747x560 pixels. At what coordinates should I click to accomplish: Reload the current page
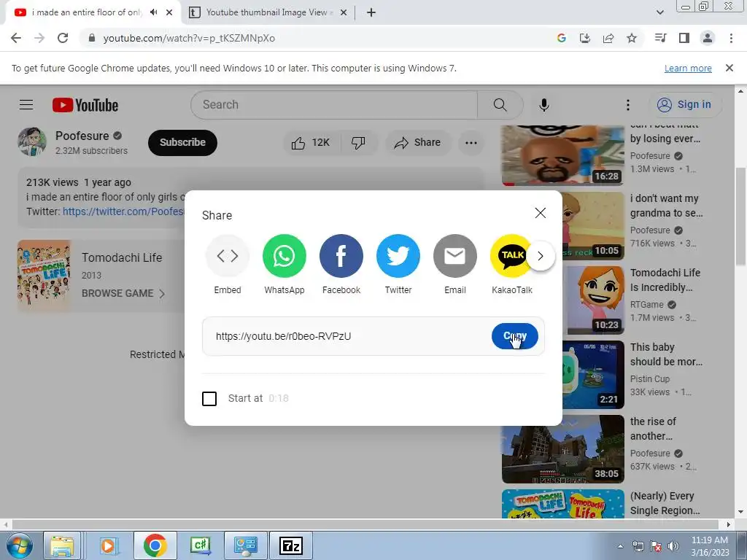point(63,38)
